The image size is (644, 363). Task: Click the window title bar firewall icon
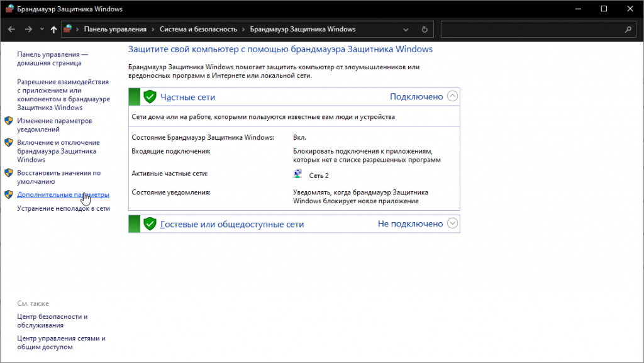[9, 9]
